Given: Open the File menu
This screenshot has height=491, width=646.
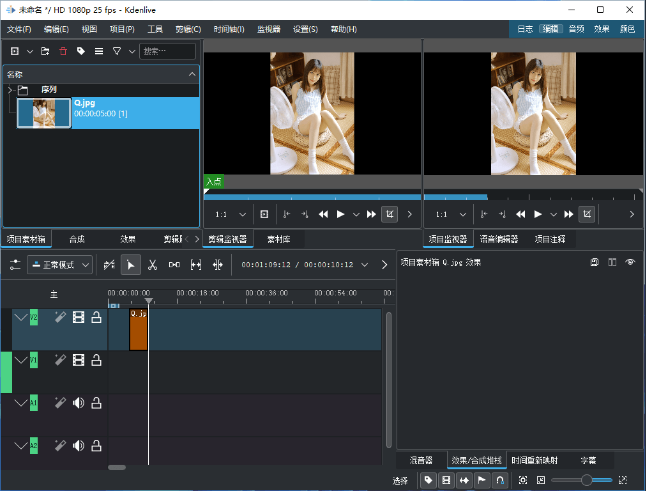Looking at the screenshot, I should (x=19, y=29).
